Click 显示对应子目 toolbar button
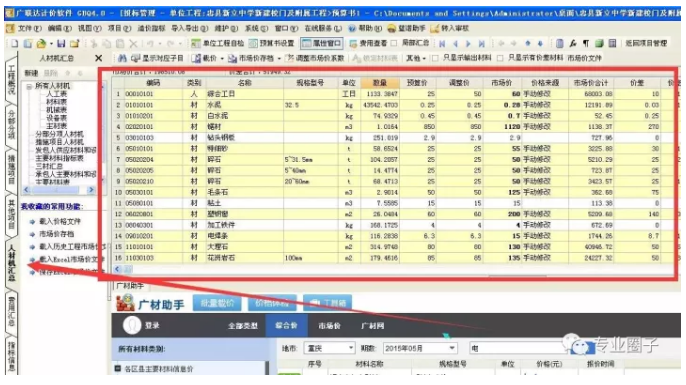The width and height of the screenshot is (686, 385). coord(158,58)
